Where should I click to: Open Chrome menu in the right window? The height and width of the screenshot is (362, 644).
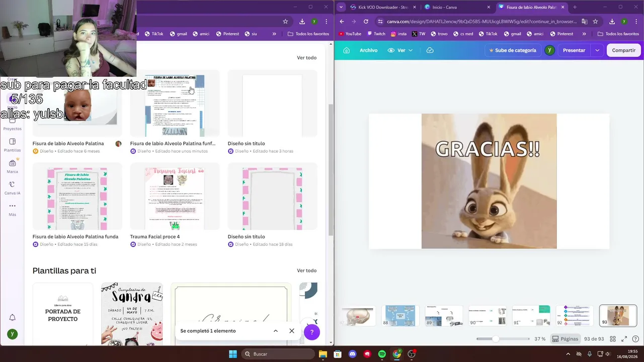tap(637, 22)
